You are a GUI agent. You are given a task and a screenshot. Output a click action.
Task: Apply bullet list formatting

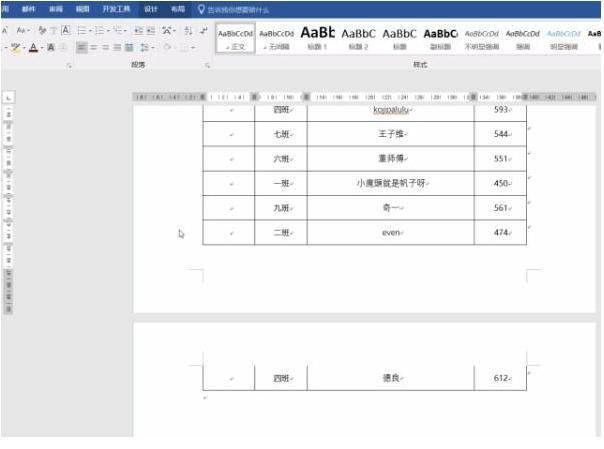pyautogui.click(x=82, y=30)
